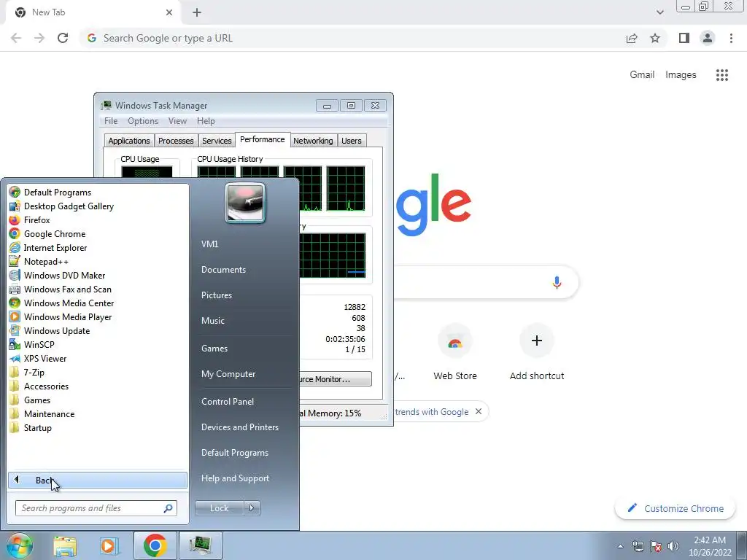Click the user account picture in the Start menu
747x560 pixels.
[245, 203]
